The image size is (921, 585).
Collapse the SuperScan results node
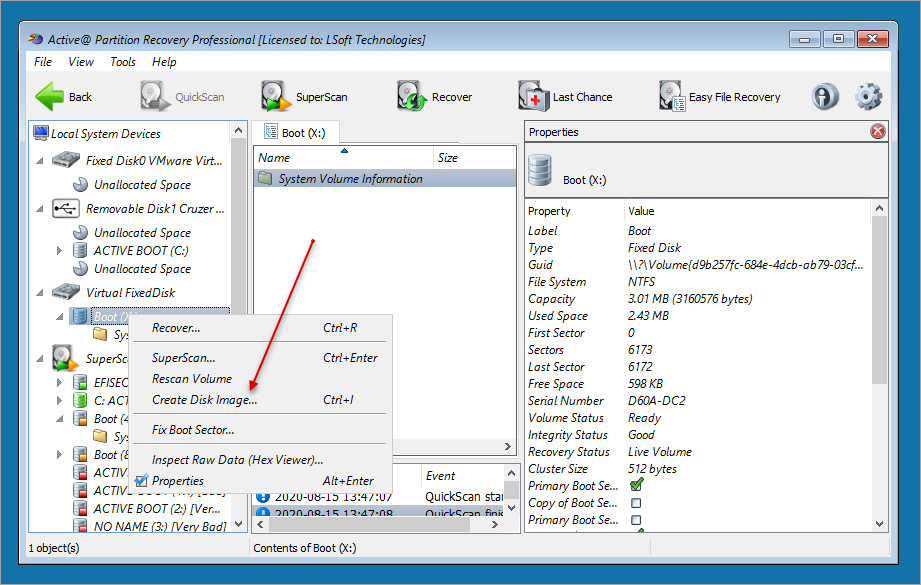[40, 358]
